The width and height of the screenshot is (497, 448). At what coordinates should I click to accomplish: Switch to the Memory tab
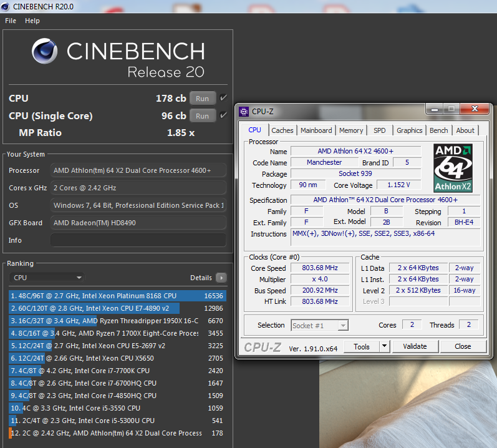pyautogui.click(x=351, y=130)
